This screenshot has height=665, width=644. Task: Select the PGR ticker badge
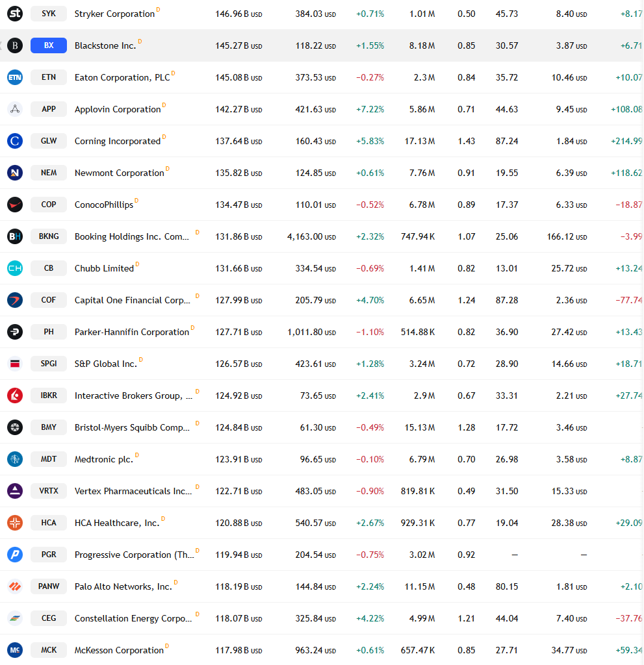coord(49,555)
